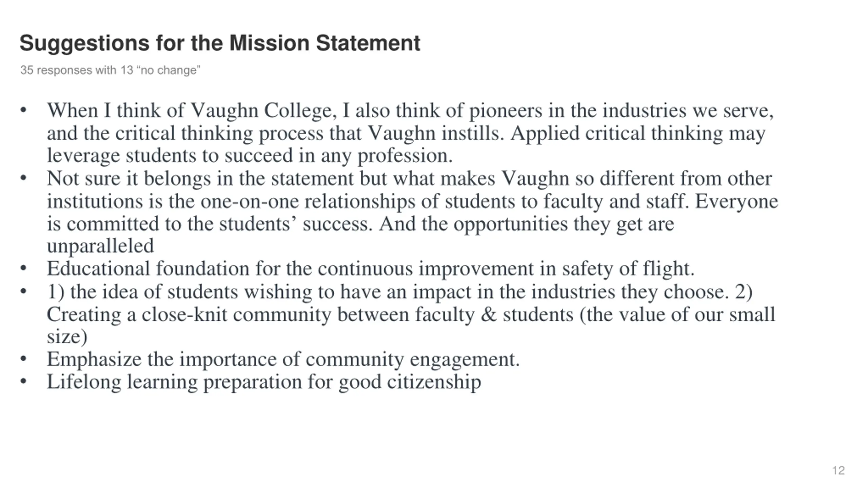This screenshot has height=488, width=868.
Task: Click 'Emphasize the importance of community engagement'
Action: 283,359
